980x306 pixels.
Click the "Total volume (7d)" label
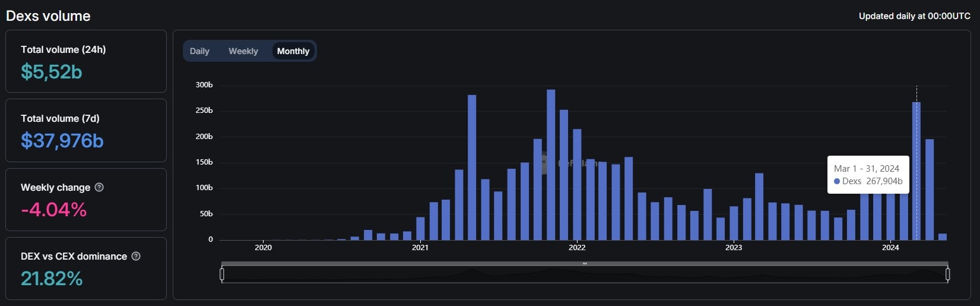tap(60, 118)
